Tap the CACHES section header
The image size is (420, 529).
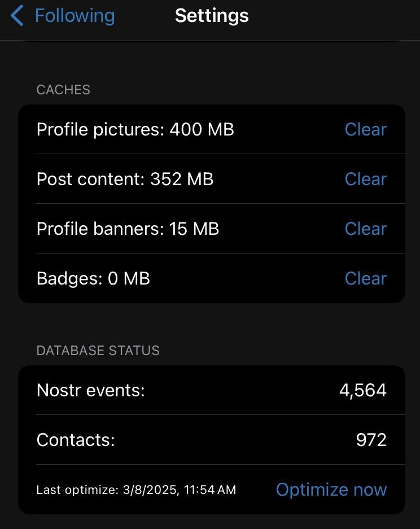pos(63,90)
